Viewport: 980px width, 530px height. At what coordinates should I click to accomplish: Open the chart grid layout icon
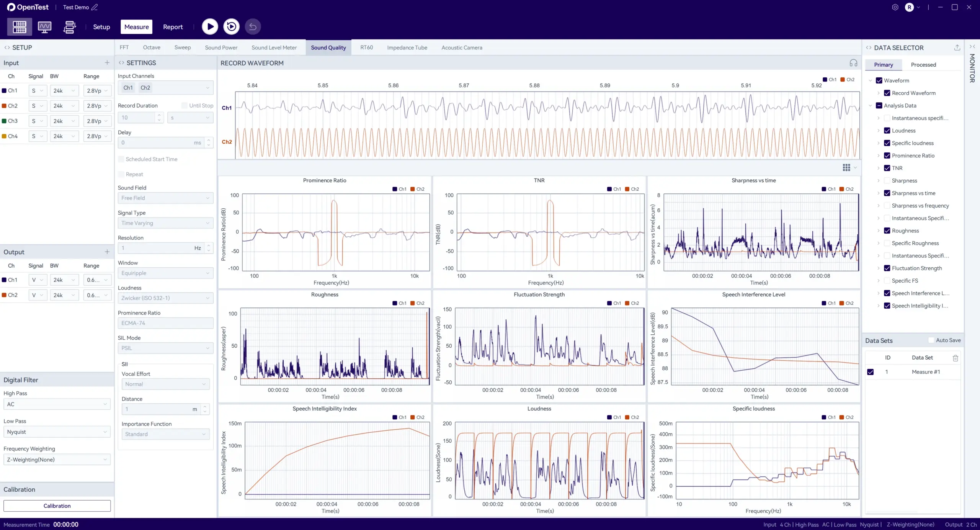(x=846, y=168)
